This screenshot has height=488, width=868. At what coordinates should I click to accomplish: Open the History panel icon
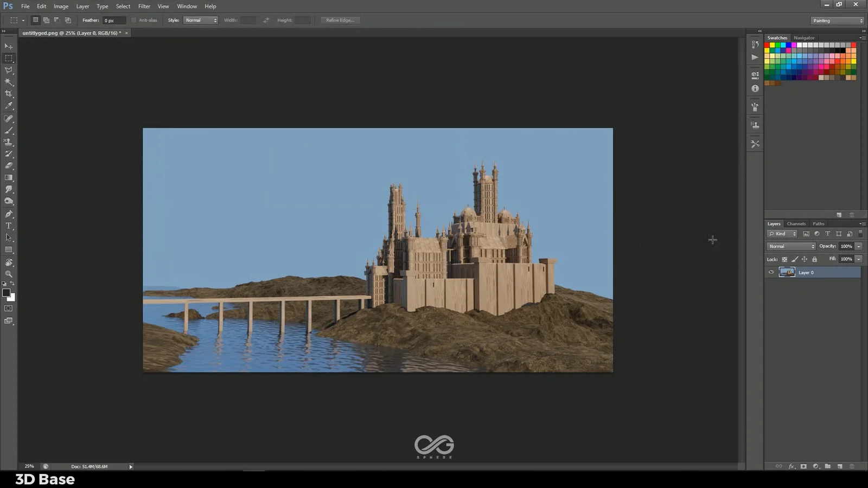pyautogui.click(x=755, y=44)
